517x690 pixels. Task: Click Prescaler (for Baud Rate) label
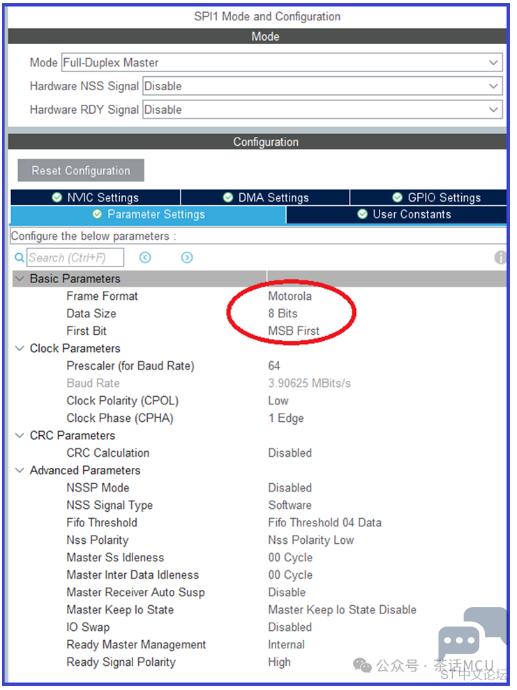(130, 366)
